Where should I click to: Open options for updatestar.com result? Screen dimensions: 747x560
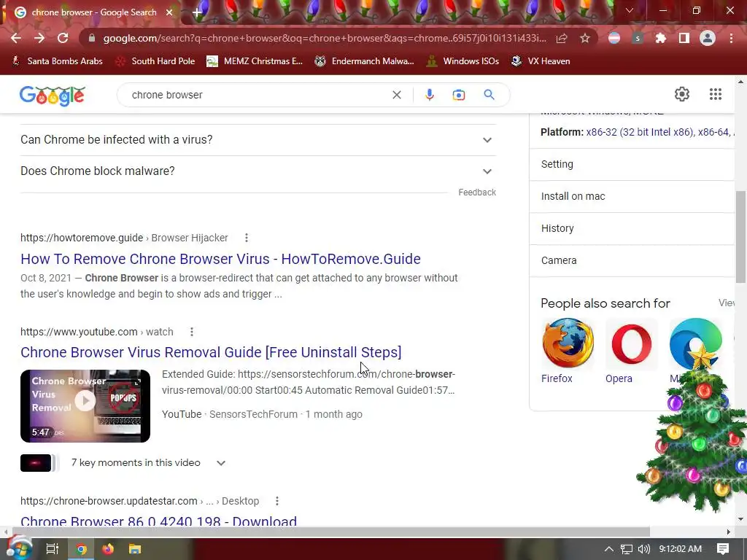[x=276, y=501]
